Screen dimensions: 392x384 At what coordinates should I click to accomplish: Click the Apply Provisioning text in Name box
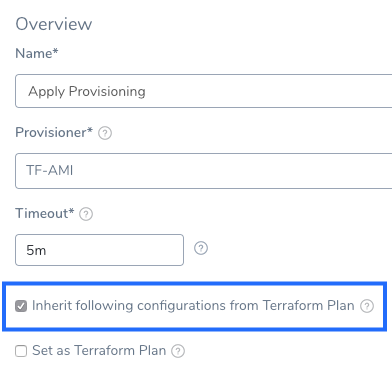pyautogui.click(x=87, y=92)
